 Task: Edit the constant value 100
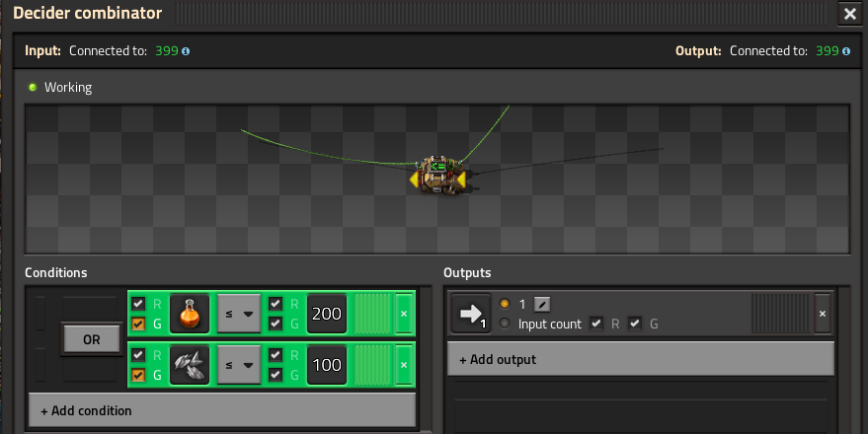[x=327, y=364]
